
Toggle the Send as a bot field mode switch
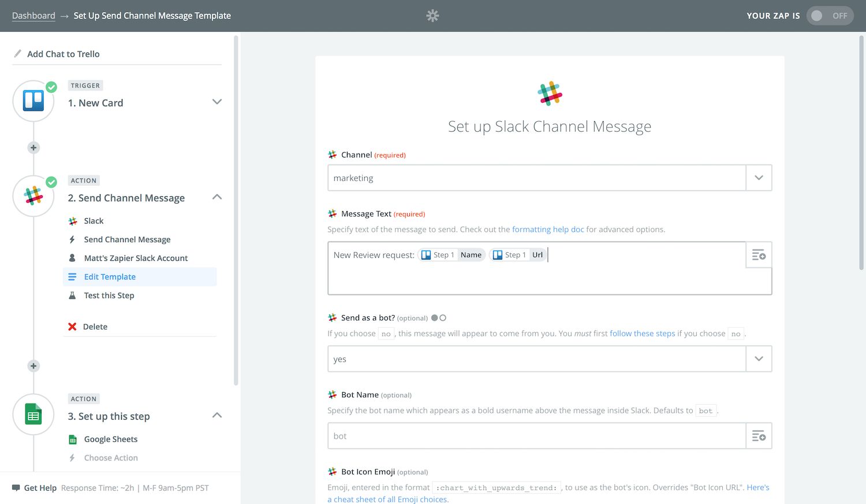439,318
